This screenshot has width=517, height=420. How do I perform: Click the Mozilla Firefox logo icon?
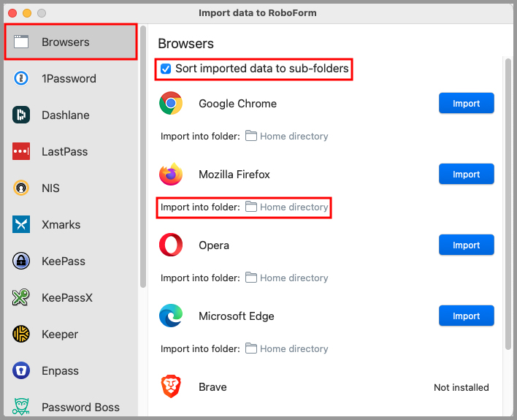tap(171, 175)
